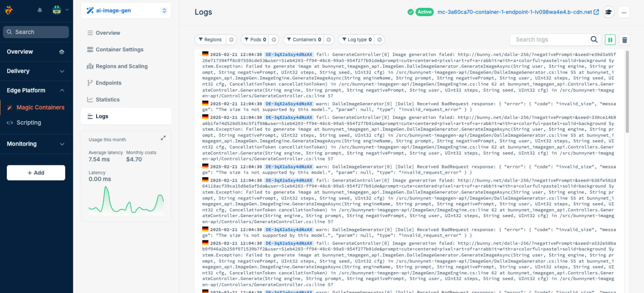Viewport: 644px width, 293px height.
Task: Open the Containers filter
Action: click(x=303, y=40)
